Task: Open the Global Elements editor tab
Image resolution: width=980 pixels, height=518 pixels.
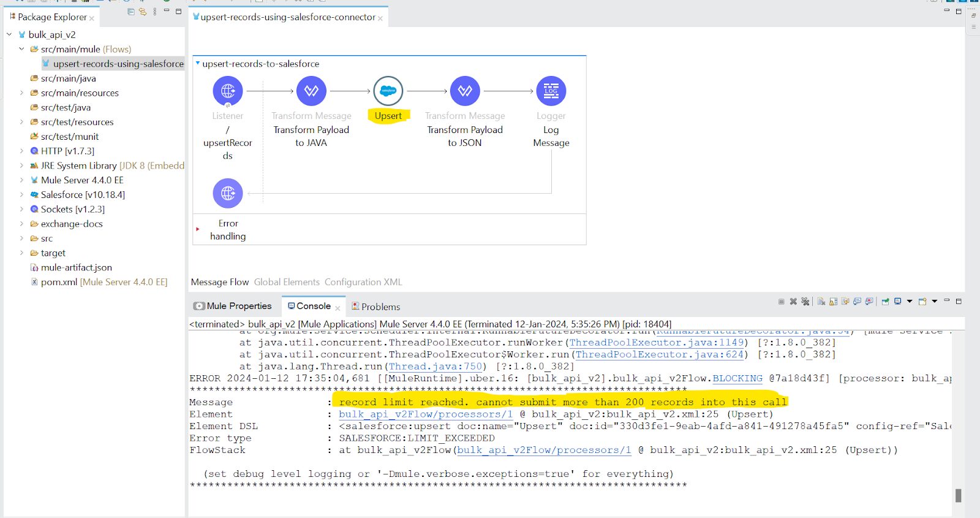Action: click(287, 282)
